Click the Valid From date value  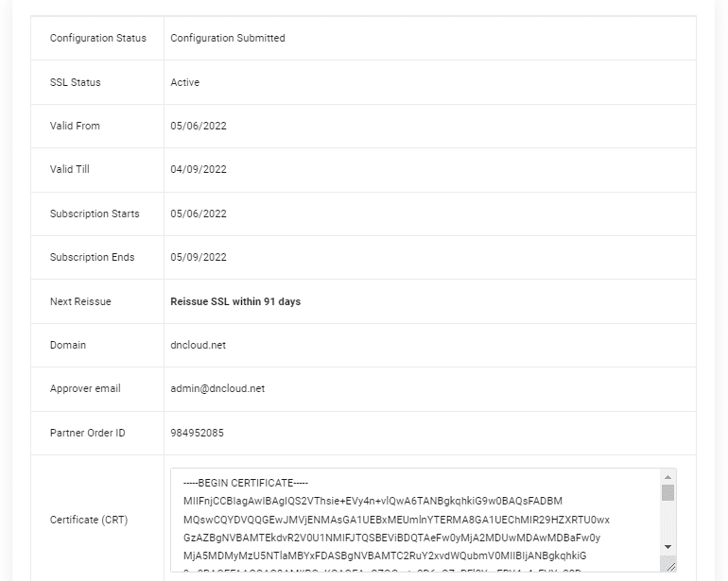click(x=199, y=126)
